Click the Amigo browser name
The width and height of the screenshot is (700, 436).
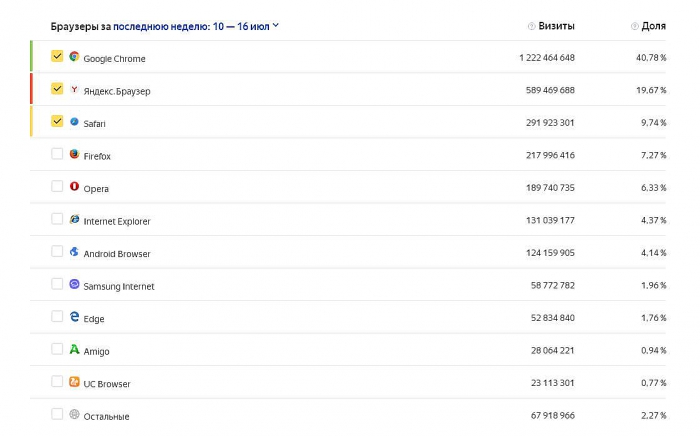[97, 351]
